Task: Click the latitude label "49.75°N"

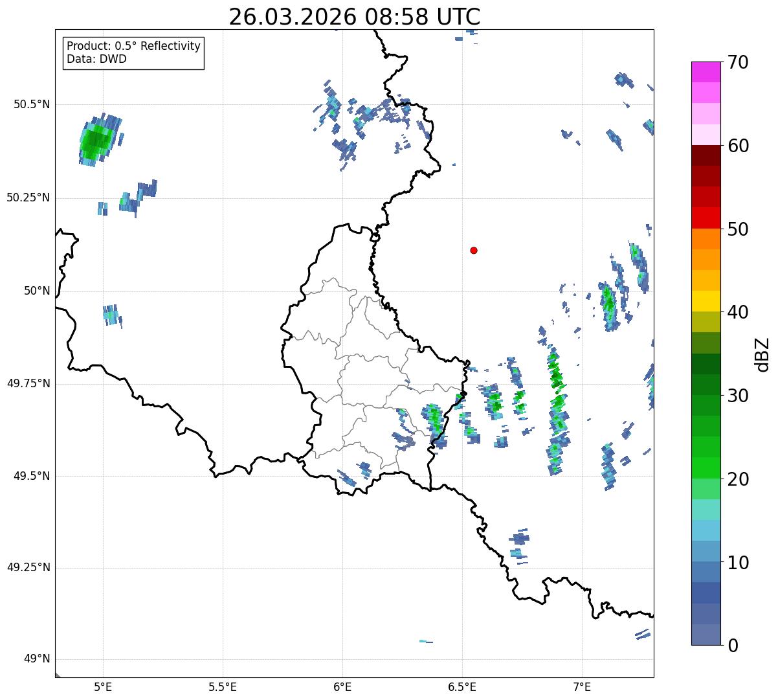Action: point(28,383)
